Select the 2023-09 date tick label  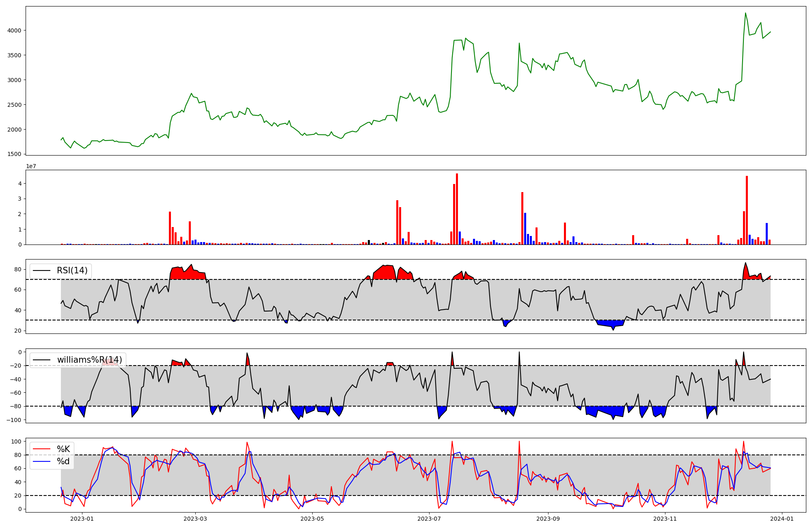point(548,519)
